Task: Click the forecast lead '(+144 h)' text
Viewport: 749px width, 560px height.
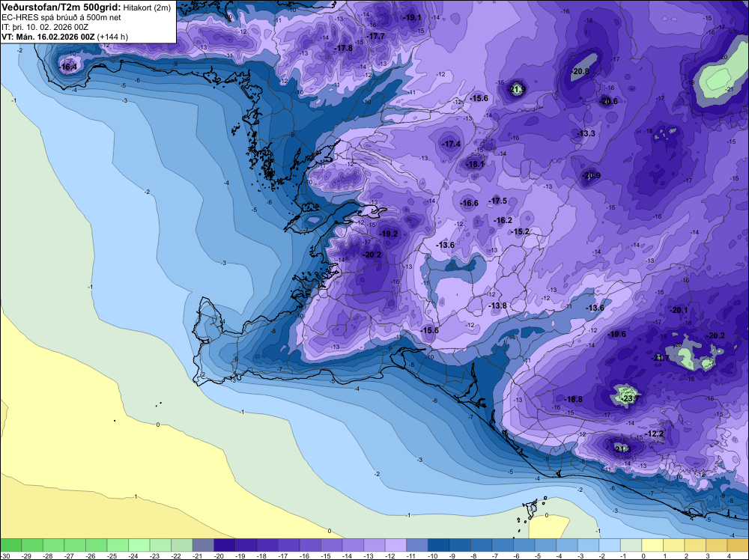Action: pyautogui.click(x=112, y=37)
